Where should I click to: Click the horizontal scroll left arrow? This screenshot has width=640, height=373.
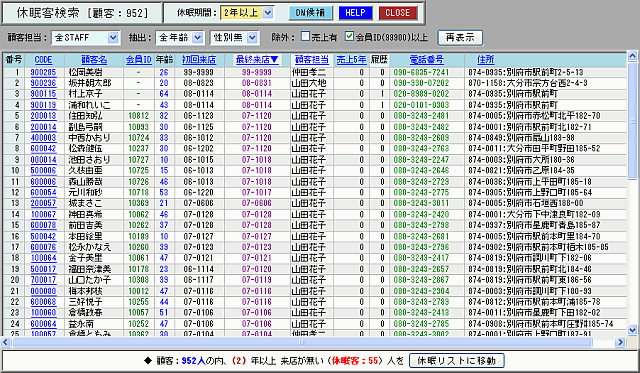[x=6, y=342]
